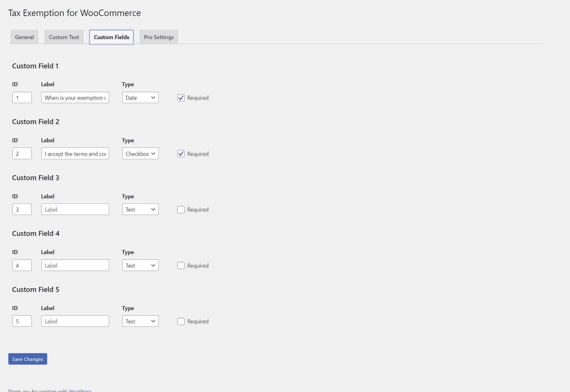Switch to the Custom Text tab
This screenshot has height=392, width=570.
click(64, 37)
